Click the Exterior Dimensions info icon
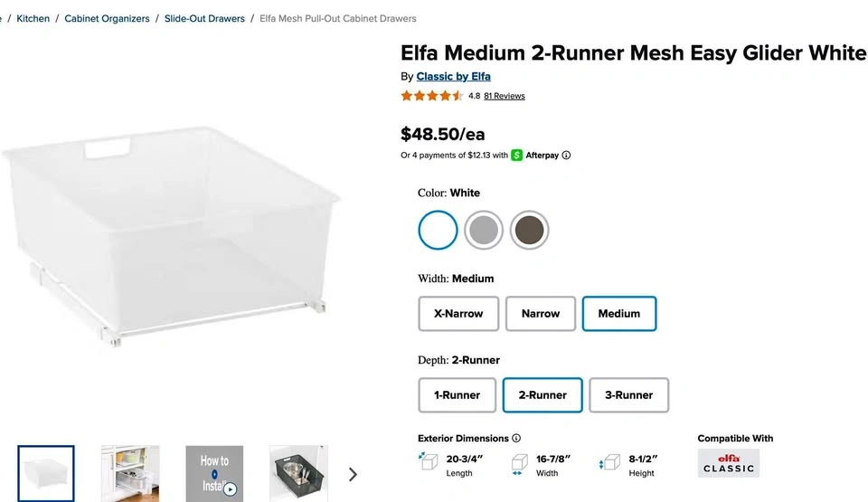Viewport: 868px width, 502px height. 516,439
